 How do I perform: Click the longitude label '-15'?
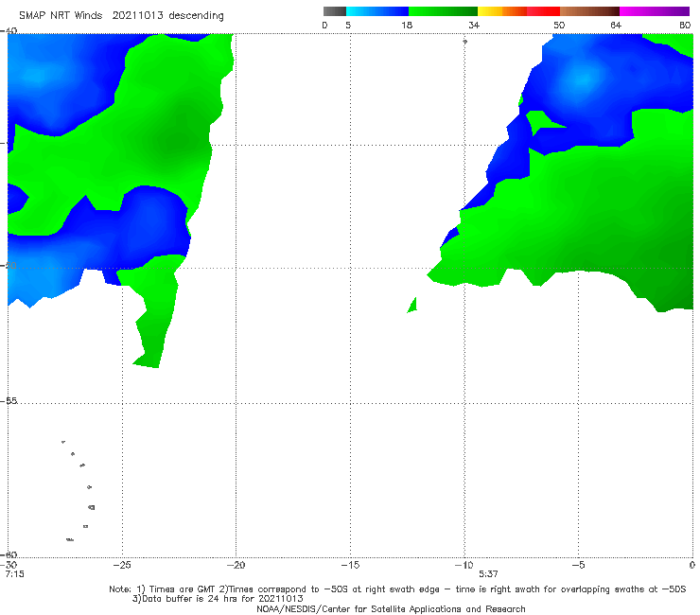350,565
